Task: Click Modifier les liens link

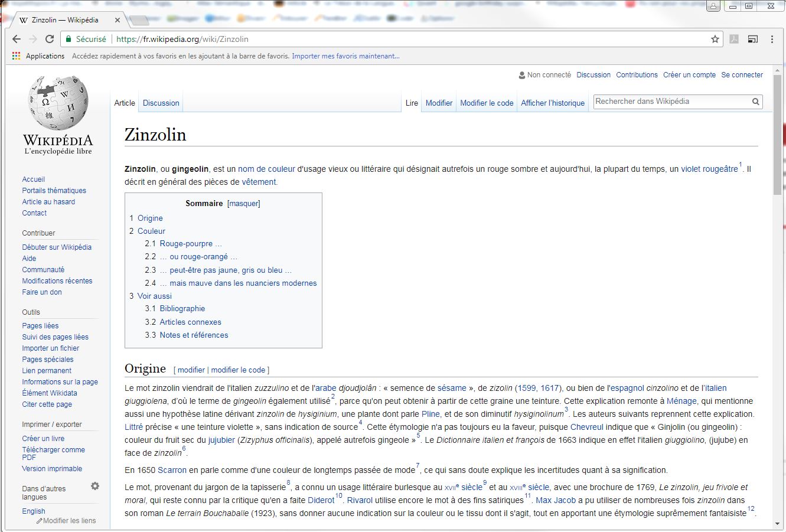Action: (69, 521)
